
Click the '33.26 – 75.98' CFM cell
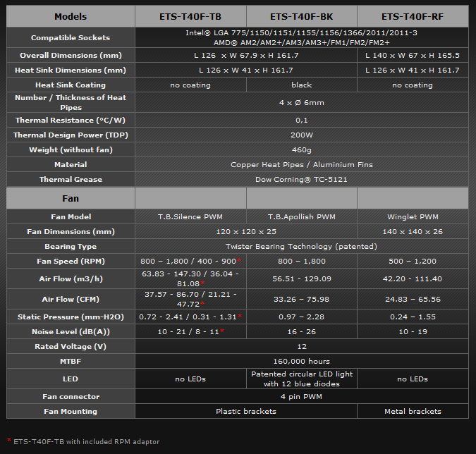(301, 299)
